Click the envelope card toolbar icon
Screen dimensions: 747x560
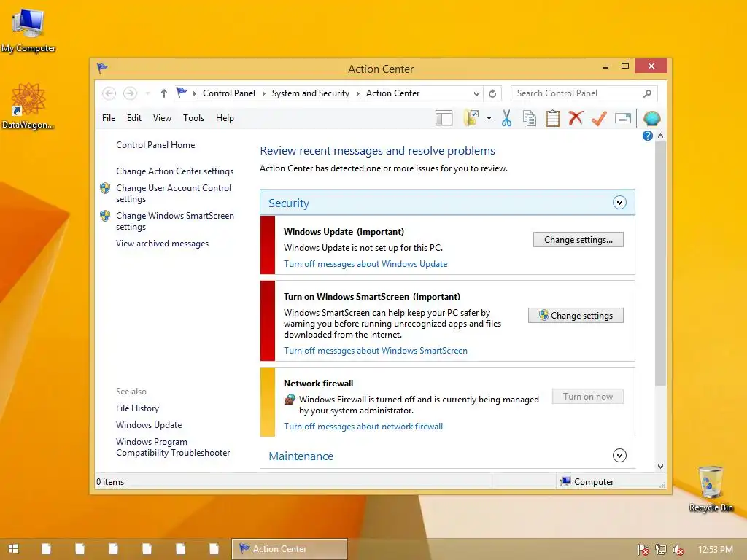click(623, 118)
